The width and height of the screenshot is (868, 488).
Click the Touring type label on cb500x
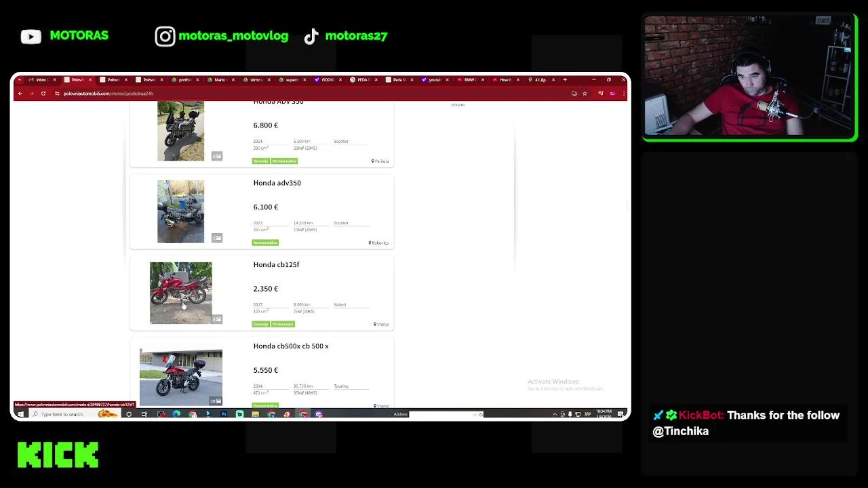click(x=341, y=386)
